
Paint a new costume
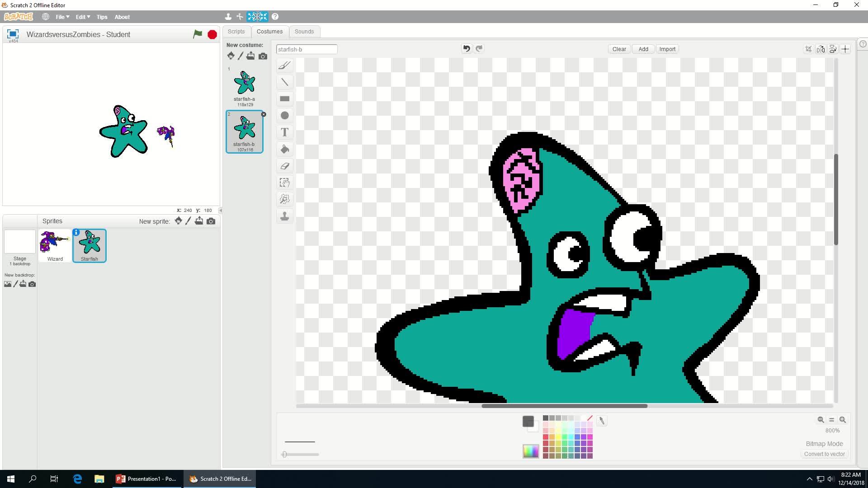click(x=241, y=56)
